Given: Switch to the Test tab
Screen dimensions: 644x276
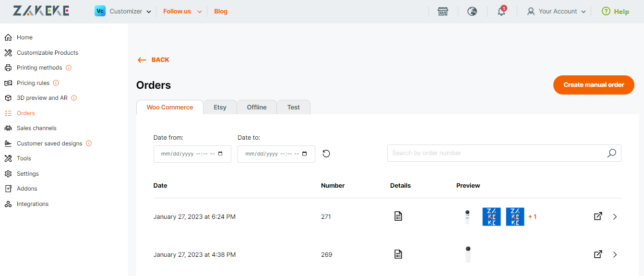Looking at the screenshot, I should [x=294, y=107].
